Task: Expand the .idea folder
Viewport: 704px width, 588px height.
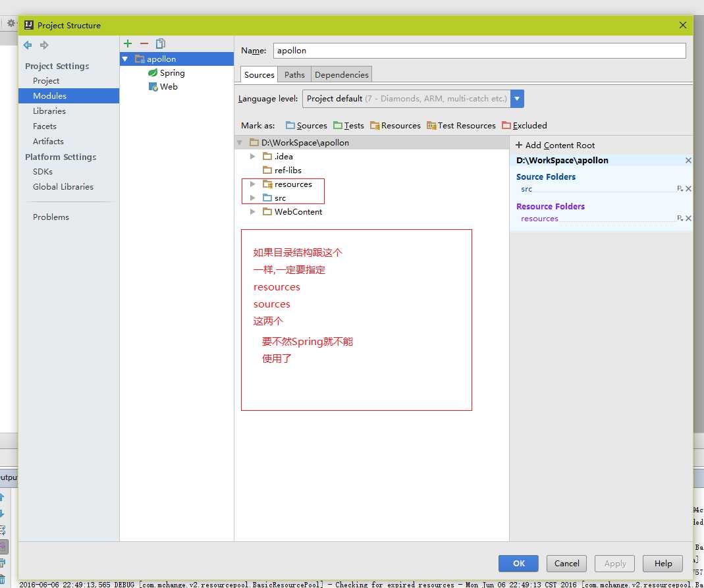Action: [x=252, y=156]
